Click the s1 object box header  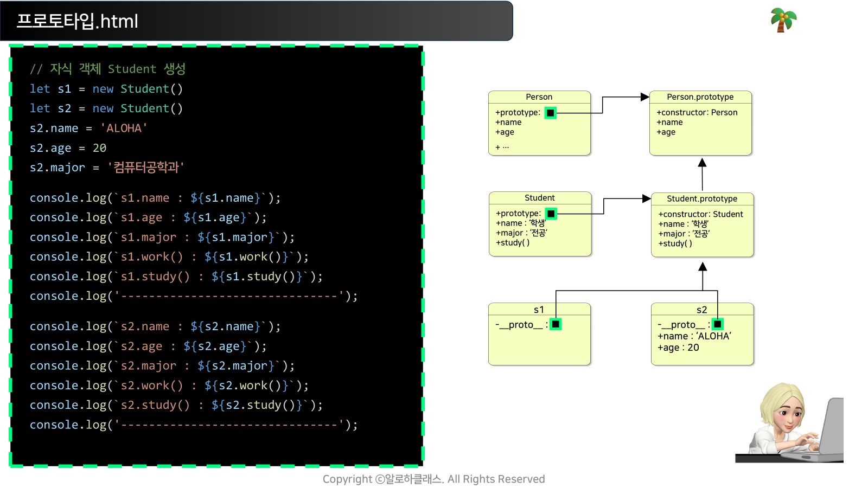(x=539, y=310)
